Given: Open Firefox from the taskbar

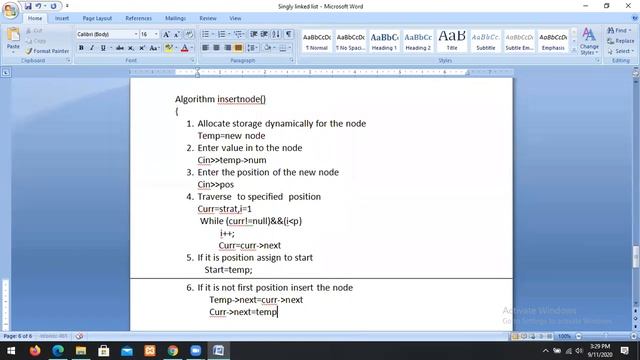Looking at the screenshot, I should click(35, 351).
